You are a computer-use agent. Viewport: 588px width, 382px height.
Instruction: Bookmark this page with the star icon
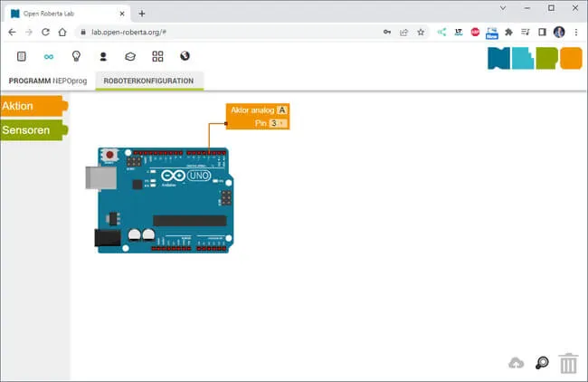(x=421, y=32)
